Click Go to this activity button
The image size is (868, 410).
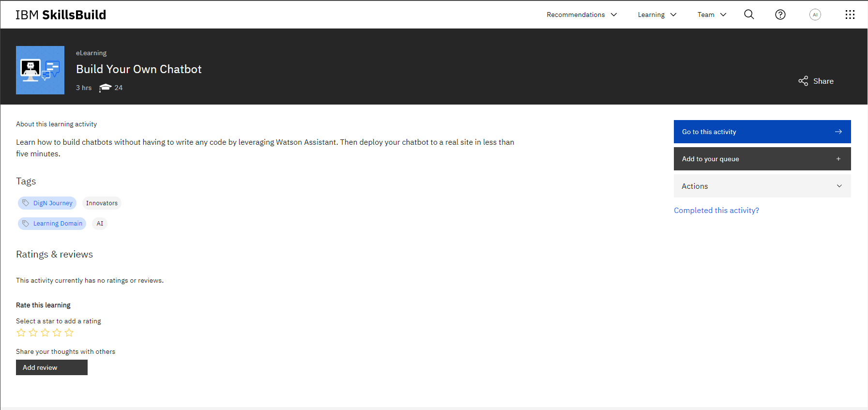coord(762,132)
